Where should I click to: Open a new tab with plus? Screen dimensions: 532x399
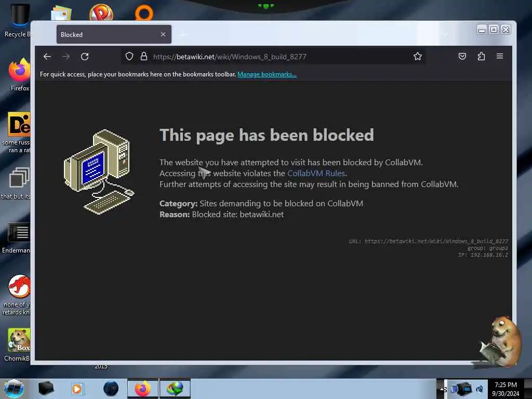click(x=182, y=34)
